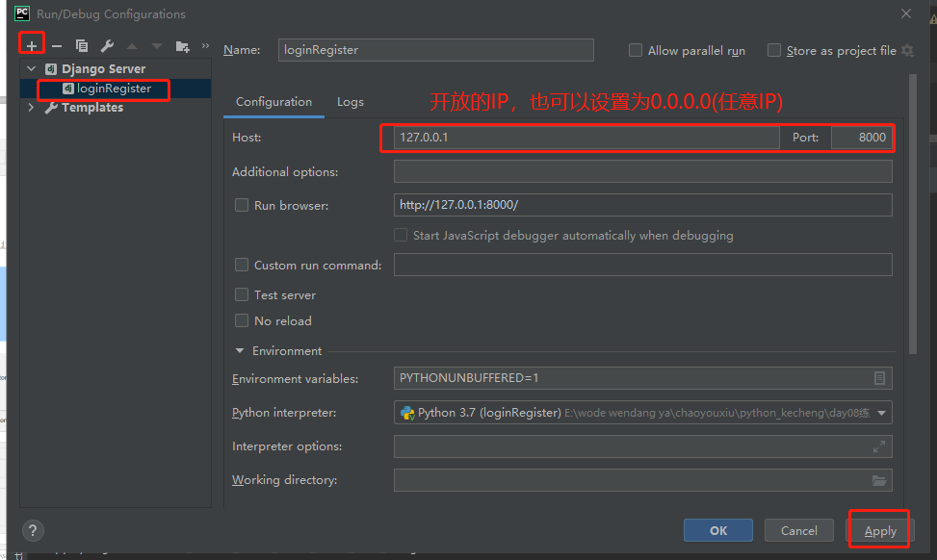Image resolution: width=937 pixels, height=560 pixels.
Task: Browse for working directory folder icon
Action: coord(878,480)
